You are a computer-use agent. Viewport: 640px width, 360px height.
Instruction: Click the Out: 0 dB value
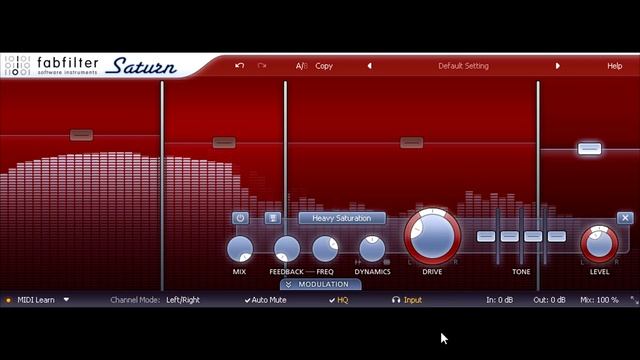tap(549, 300)
